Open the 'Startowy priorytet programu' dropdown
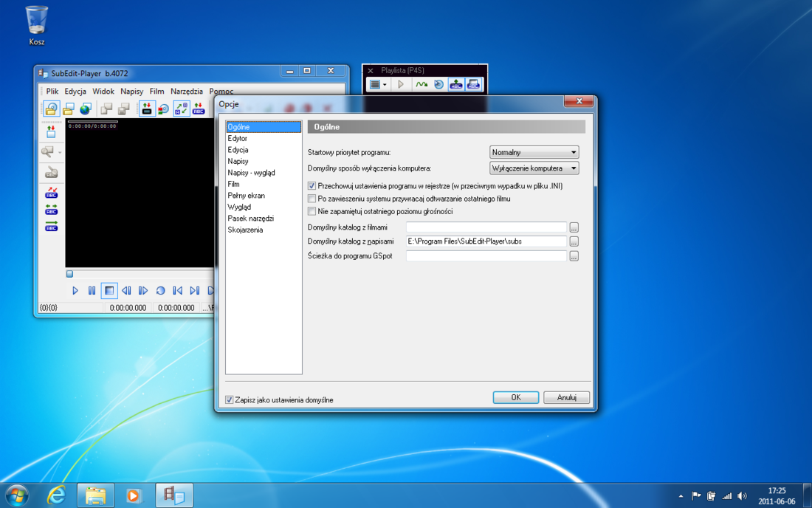The image size is (812, 508). point(534,152)
